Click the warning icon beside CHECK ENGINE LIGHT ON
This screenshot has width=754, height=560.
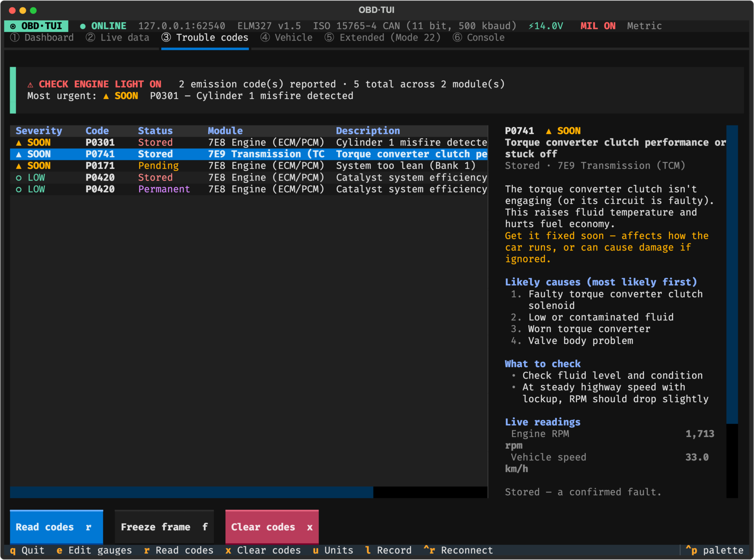point(30,84)
